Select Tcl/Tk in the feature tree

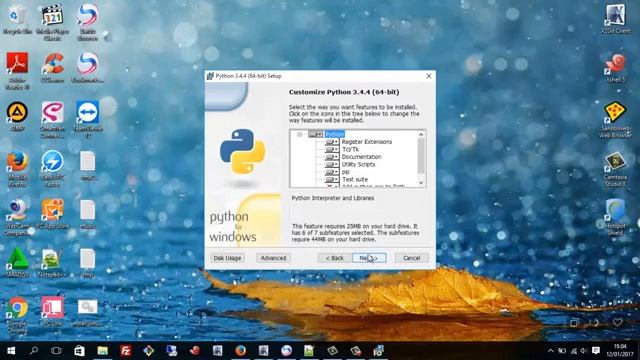(x=350, y=149)
